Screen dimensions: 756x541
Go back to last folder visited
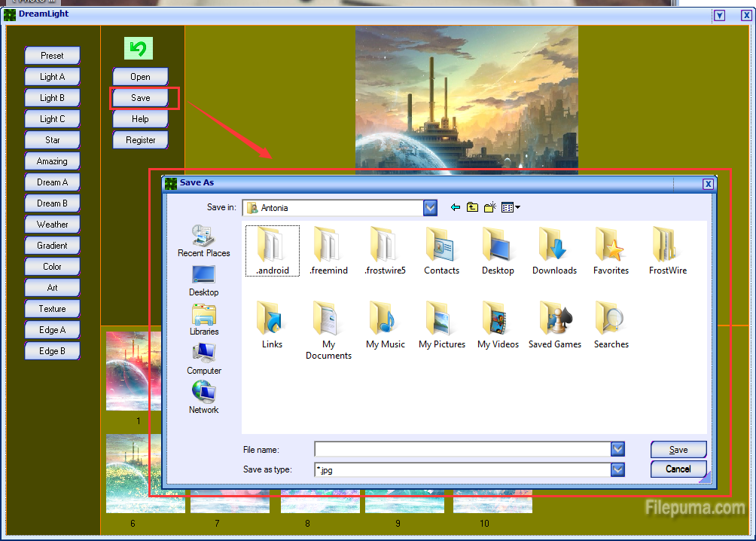pos(455,207)
